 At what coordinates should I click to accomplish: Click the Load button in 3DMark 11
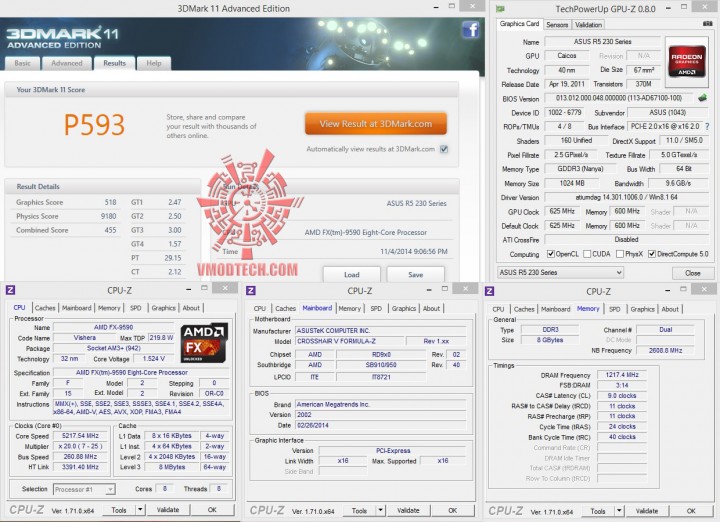(x=351, y=275)
